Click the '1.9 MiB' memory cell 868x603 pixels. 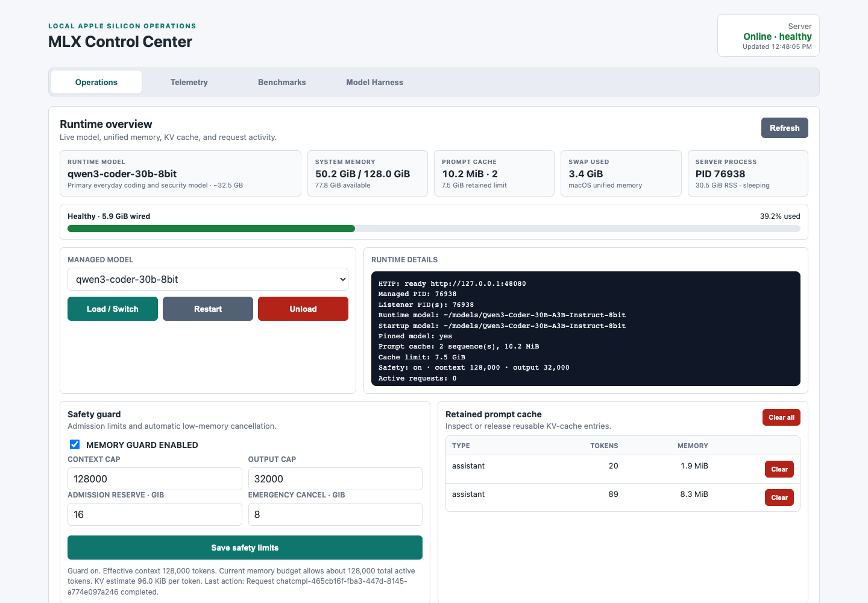coord(694,466)
